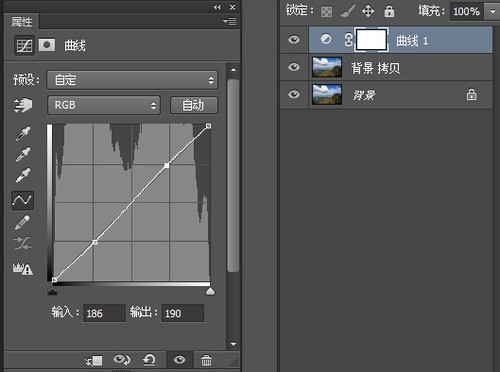Open the 预设 preset dropdown
The width and height of the screenshot is (500, 372).
pyautogui.click(x=132, y=80)
